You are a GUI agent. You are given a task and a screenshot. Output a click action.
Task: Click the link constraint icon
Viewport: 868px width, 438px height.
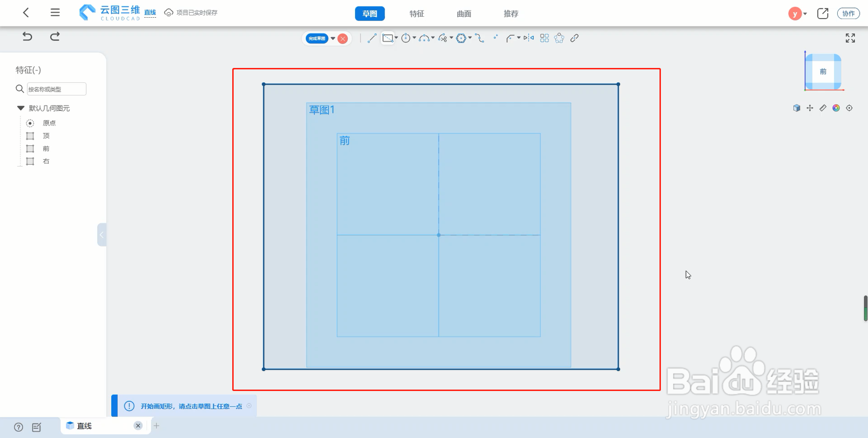pos(575,38)
